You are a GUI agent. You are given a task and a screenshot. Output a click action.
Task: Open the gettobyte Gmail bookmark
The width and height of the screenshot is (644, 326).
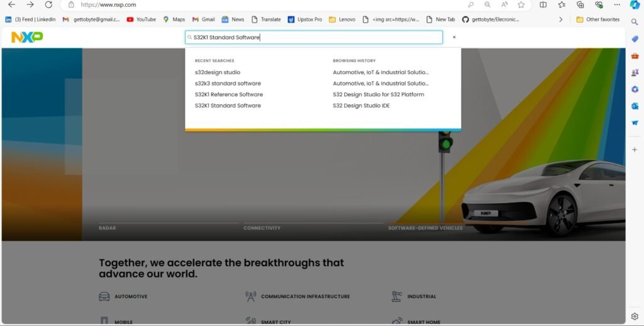click(x=91, y=20)
